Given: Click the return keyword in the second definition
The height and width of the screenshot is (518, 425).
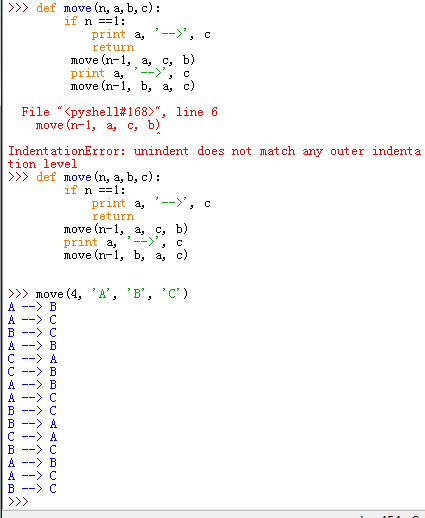Looking at the screenshot, I should [113, 216].
